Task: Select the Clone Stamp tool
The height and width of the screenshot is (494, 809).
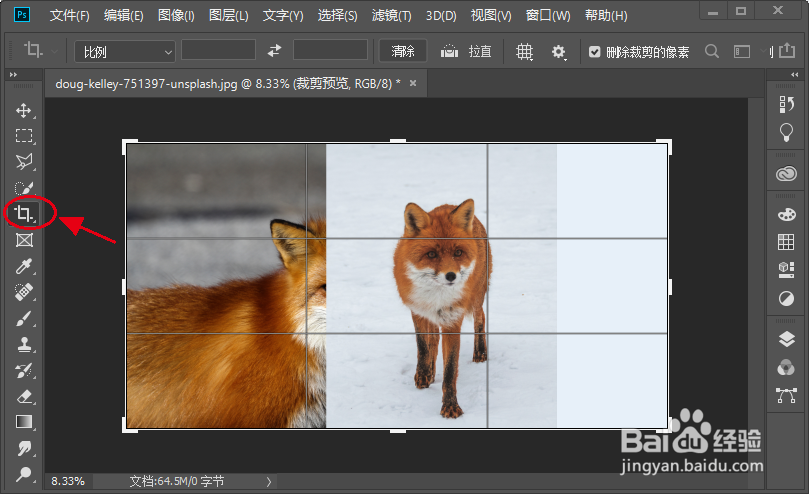Action: click(24, 344)
